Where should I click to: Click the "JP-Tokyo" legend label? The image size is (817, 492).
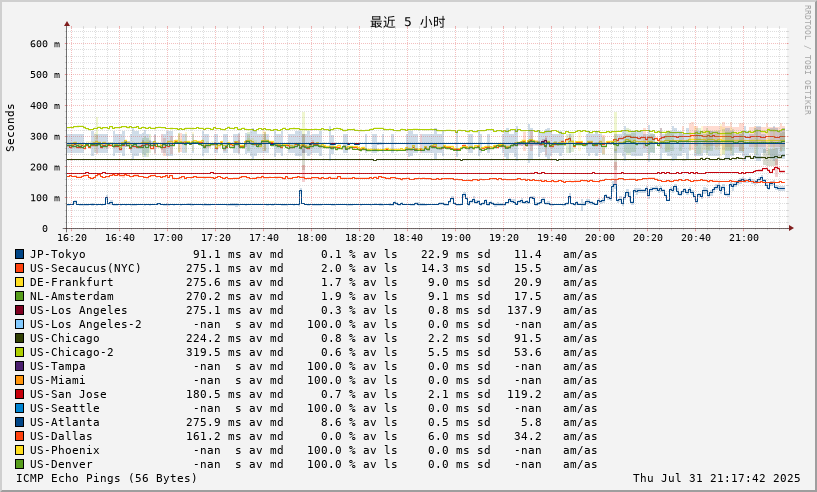57,254
